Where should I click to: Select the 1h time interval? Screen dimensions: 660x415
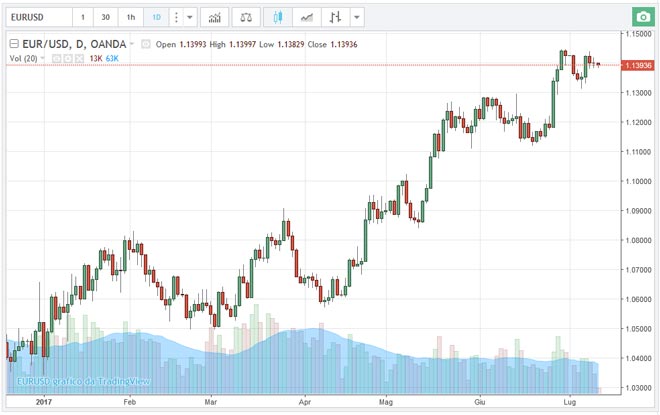click(x=130, y=18)
